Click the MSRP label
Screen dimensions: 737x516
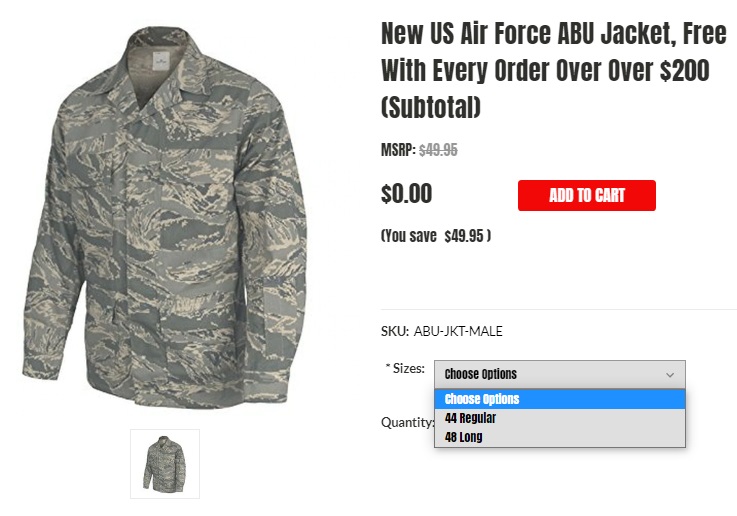[x=397, y=150]
